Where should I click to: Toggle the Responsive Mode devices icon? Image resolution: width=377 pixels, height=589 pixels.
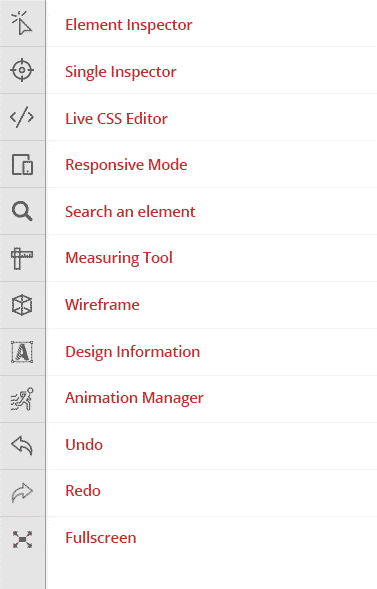tap(22, 165)
